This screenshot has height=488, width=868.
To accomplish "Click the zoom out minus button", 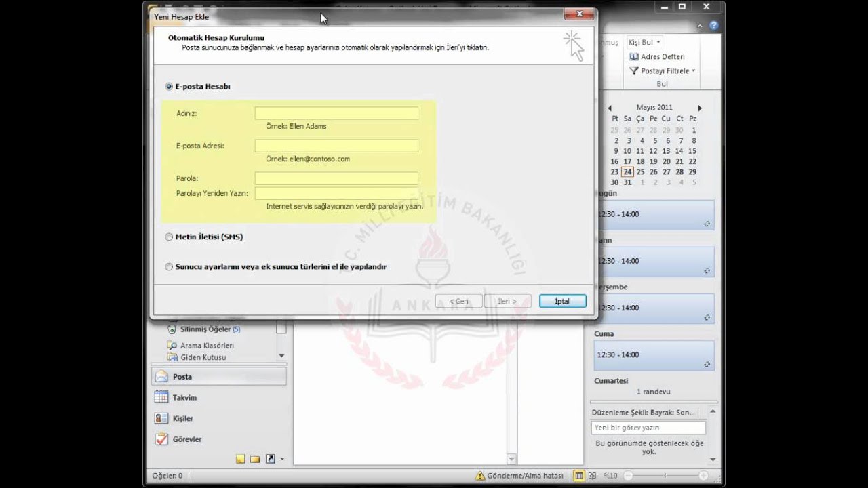I will (x=628, y=476).
